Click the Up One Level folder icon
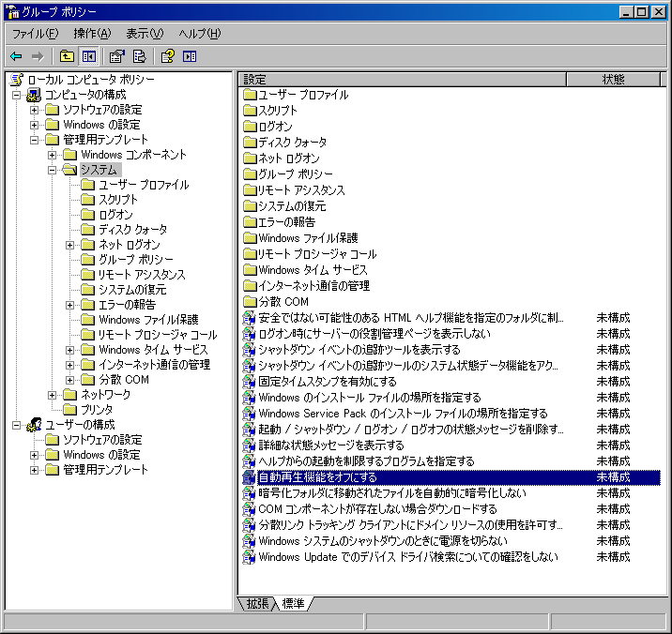The width and height of the screenshot is (672, 634). 67,56
